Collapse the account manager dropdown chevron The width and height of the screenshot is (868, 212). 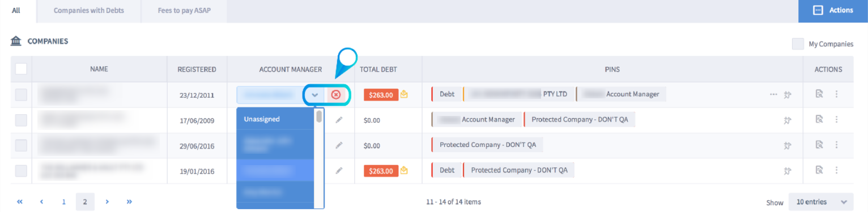point(315,94)
